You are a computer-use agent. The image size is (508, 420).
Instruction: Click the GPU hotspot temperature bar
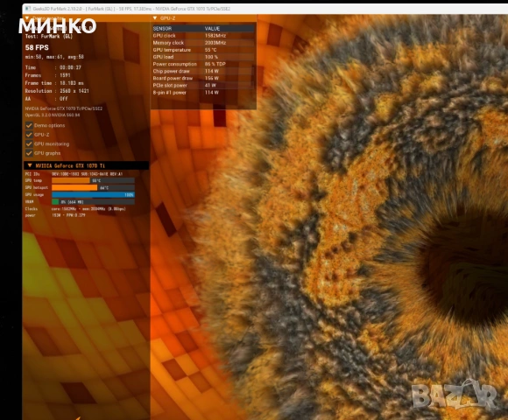click(x=93, y=187)
